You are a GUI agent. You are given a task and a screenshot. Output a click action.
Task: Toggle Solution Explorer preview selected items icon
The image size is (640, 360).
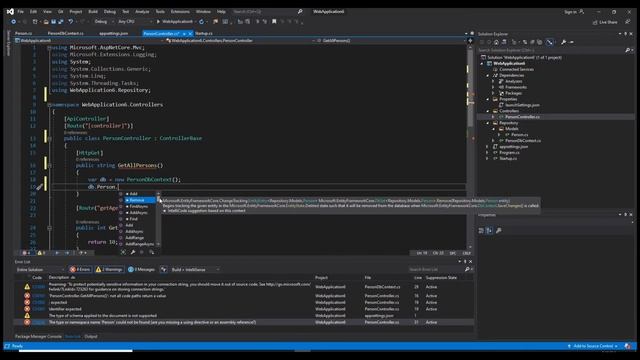click(550, 42)
